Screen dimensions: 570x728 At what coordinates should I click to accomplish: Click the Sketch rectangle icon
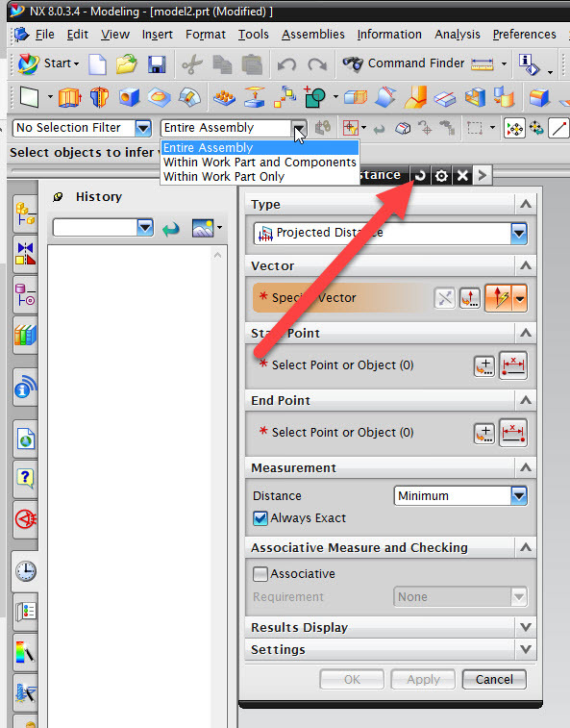click(x=29, y=97)
